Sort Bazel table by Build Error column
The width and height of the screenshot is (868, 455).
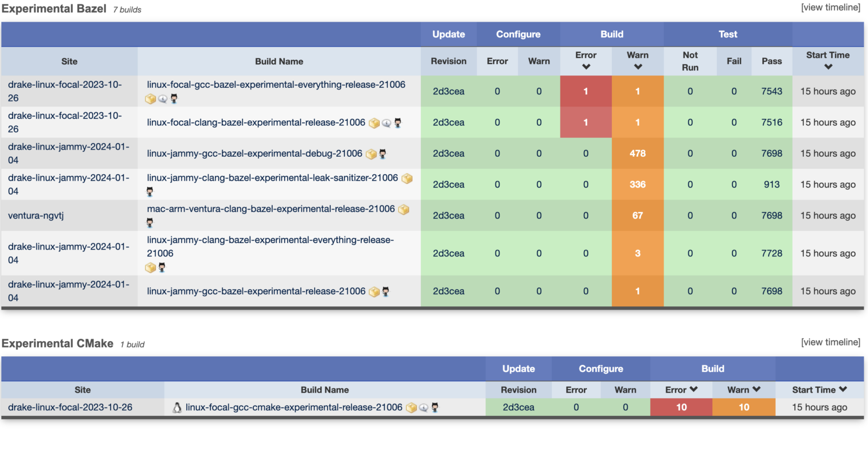(x=585, y=61)
